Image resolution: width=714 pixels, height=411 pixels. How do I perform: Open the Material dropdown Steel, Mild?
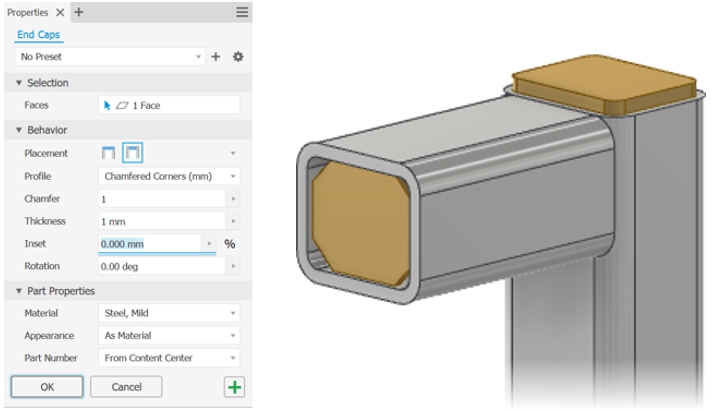[169, 313]
